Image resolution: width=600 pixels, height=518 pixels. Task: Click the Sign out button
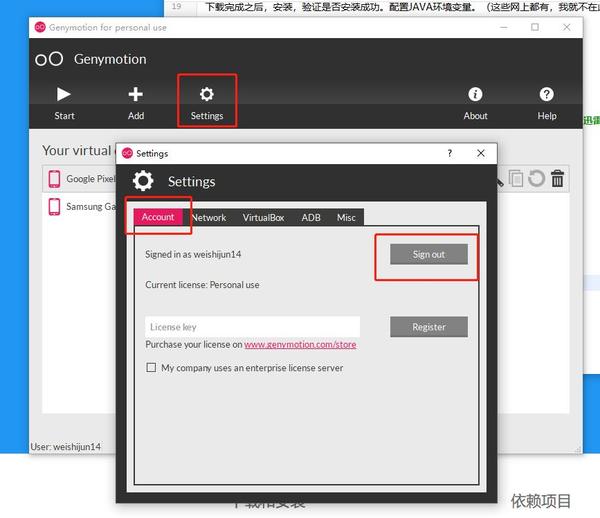click(429, 254)
